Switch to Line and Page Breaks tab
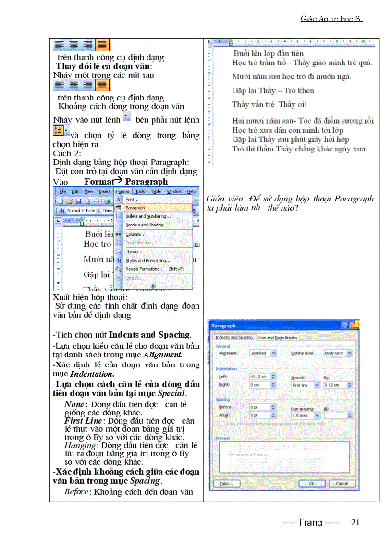The height and width of the screenshot is (540, 392). click(x=278, y=338)
